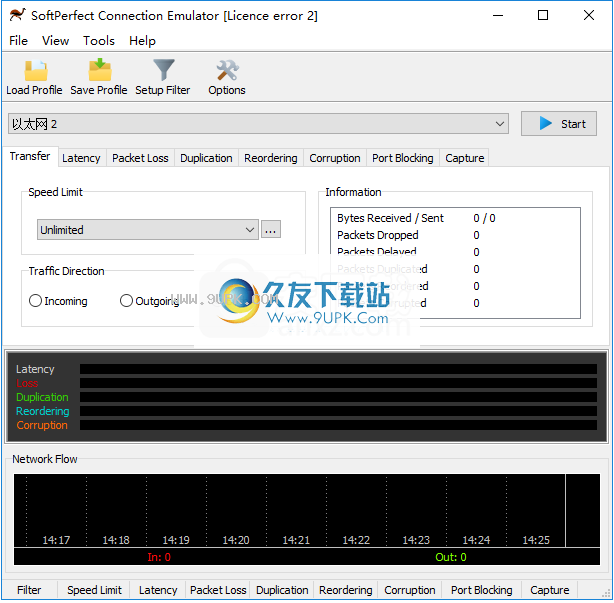Click the Speed Limit status bar panel
Viewport: 614px width, 603px height.
point(94,590)
